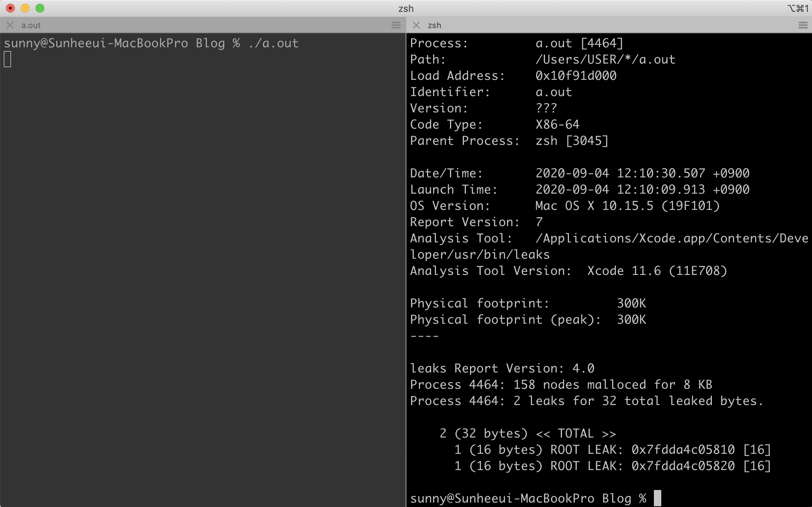Click the Load Address value 0x10f91d000
Screen dimensions: 812x507
pyautogui.click(x=576, y=76)
